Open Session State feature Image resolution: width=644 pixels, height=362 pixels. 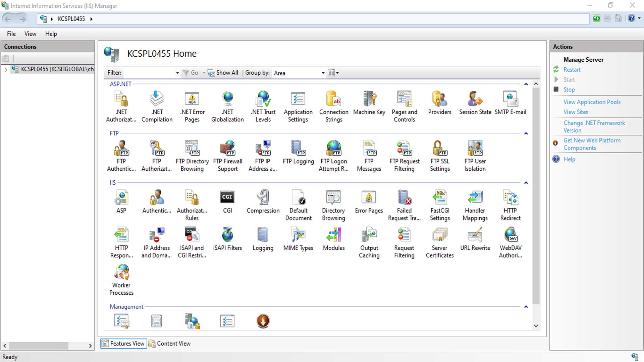pyautogui.click(x=475, y=103)
